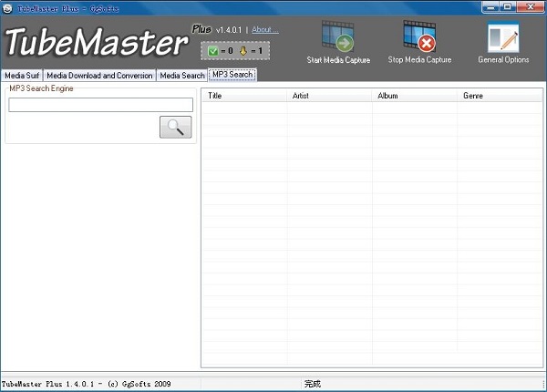This screenshot has height=392, width=547.
Task: Click the 完成 status text
Action: click(x=312, y=384)
